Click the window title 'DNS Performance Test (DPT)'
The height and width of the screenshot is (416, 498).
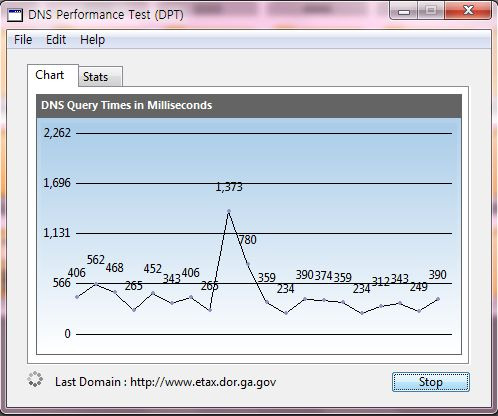[106, 15]
